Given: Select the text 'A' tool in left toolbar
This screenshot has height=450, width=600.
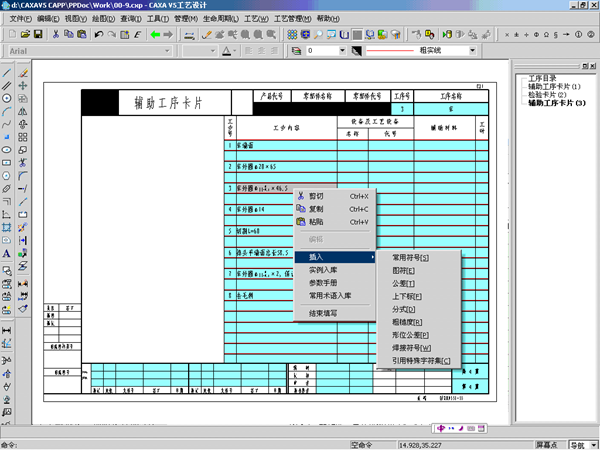Looking at the screenshot, I should click(x=8, y=254).
